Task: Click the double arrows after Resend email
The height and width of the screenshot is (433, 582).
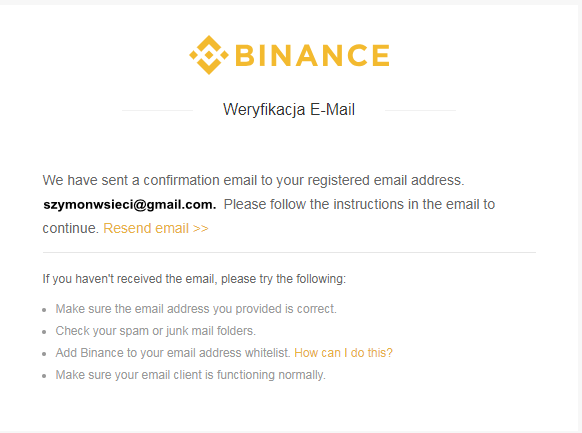Action: pyautogui.click(x=201, y=229)
